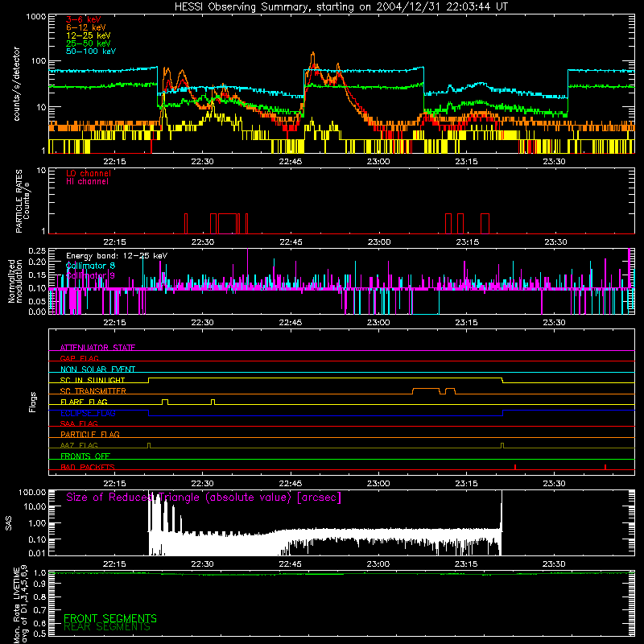
Task: Click the wide SC TRANSMITTER pulse after 23:05
Action: [x=426, y=390]
